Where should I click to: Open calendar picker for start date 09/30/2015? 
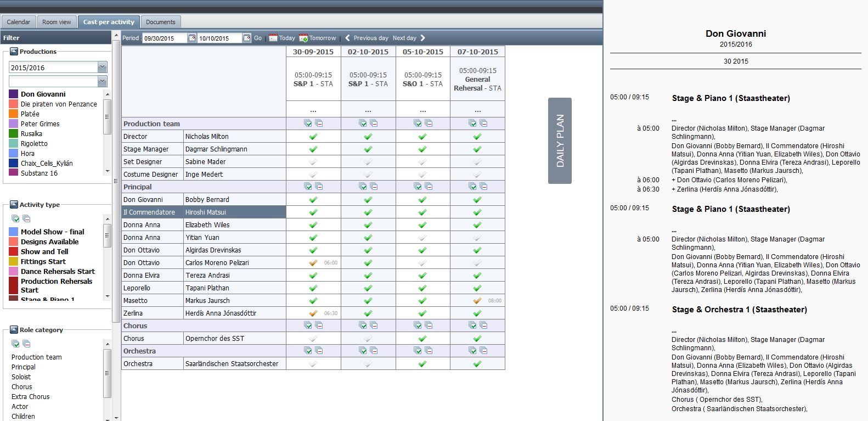(x=192, y=38)
